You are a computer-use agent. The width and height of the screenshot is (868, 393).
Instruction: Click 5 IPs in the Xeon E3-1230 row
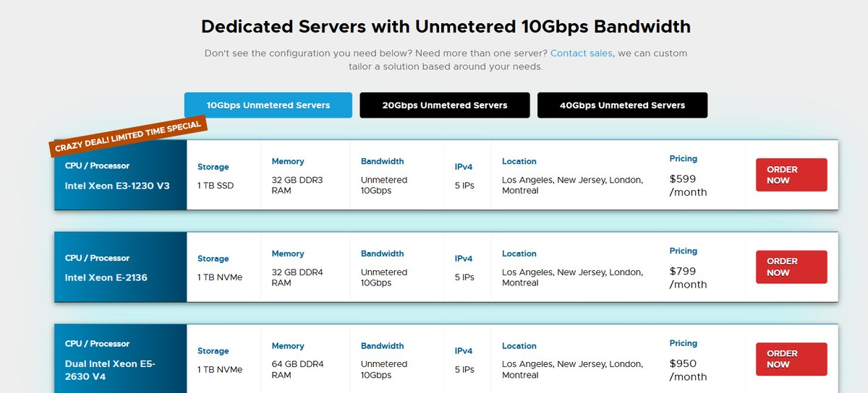pos(464,186)
